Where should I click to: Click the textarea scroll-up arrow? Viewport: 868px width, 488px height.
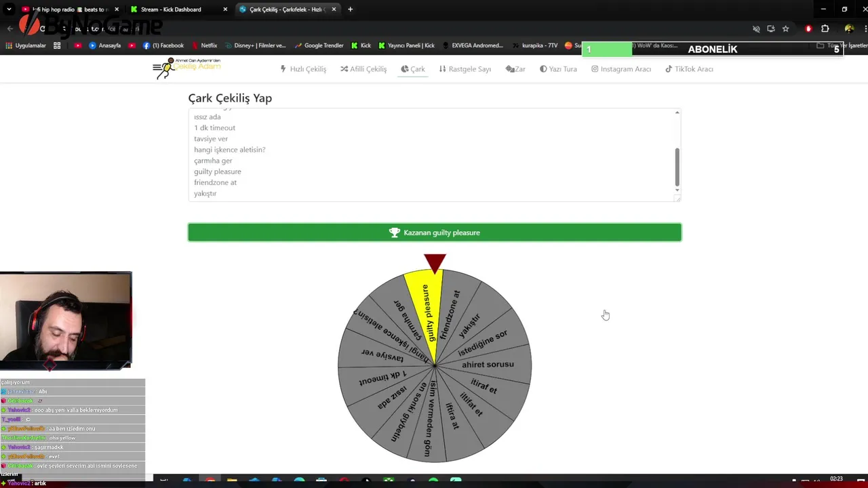[x=677, y=113]
